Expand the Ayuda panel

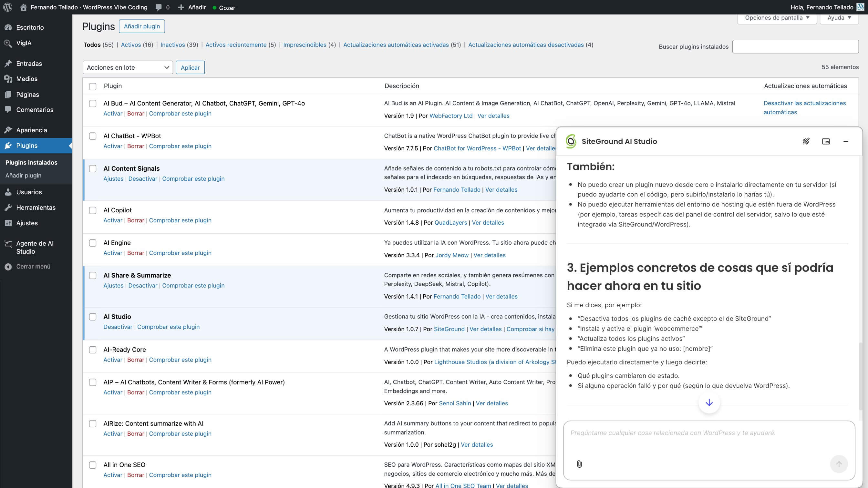coord(839,17)
